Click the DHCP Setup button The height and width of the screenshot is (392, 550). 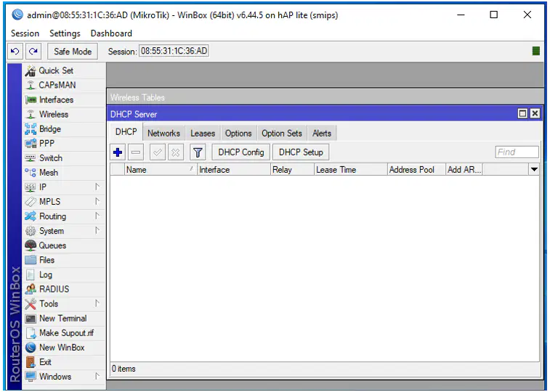301,152
